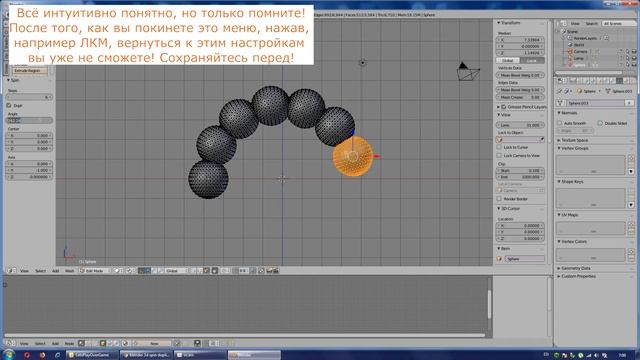
Task: Click the Spin Angle field
Action: click(29, 120)
